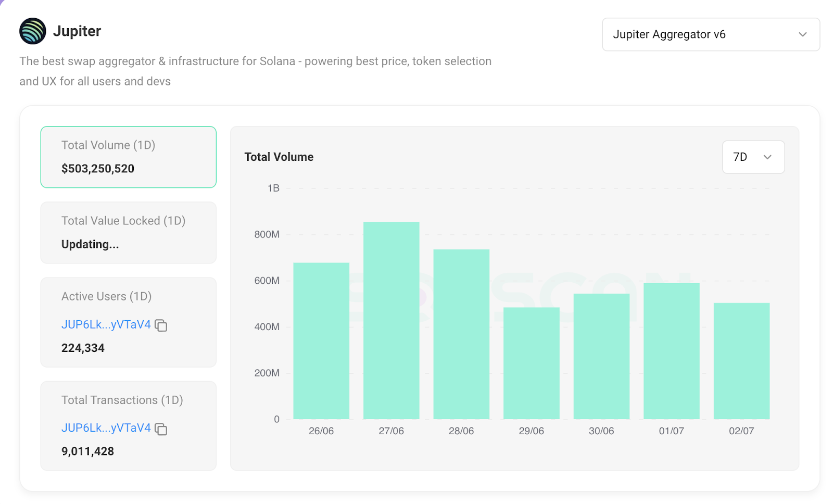Click the 27/06 date label
Screen dimensions: 833x504
pos(392,431)
